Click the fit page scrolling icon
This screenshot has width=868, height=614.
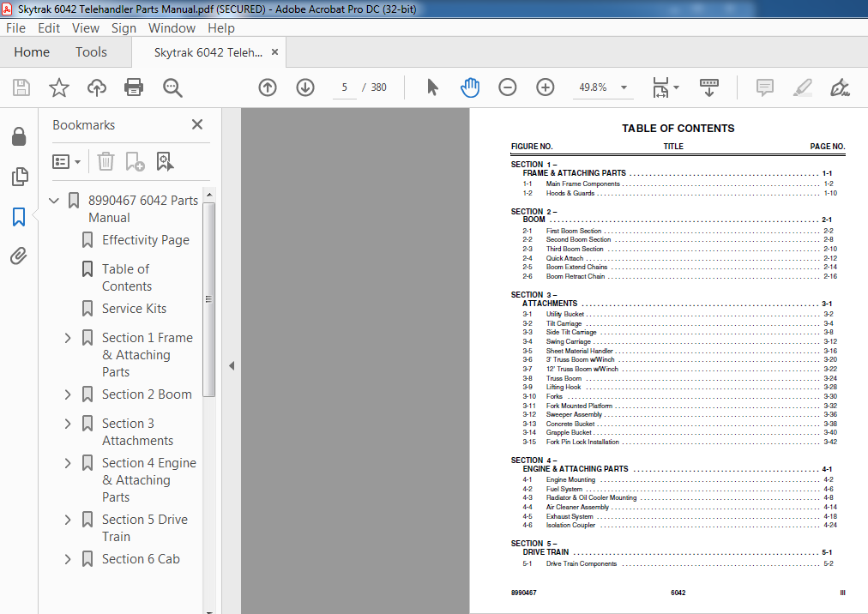tap(660, 87)
